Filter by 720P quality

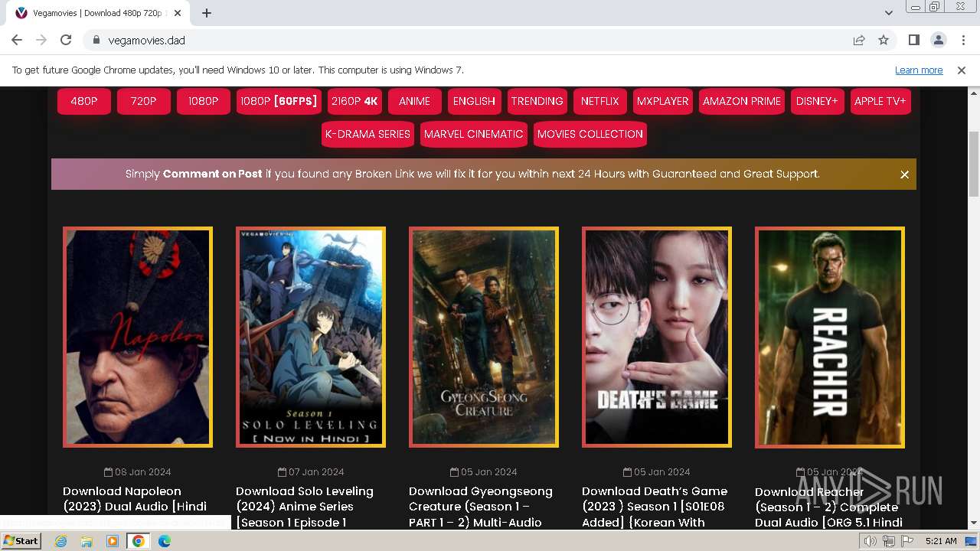[x=144, y=101]
